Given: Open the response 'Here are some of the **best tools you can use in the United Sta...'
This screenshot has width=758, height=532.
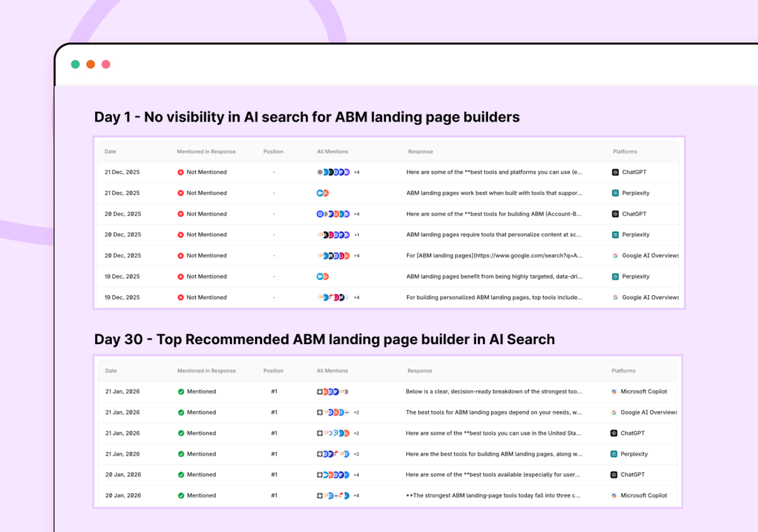Looking at the screenshot, I should pyautogui.click(x=493, y=433).
